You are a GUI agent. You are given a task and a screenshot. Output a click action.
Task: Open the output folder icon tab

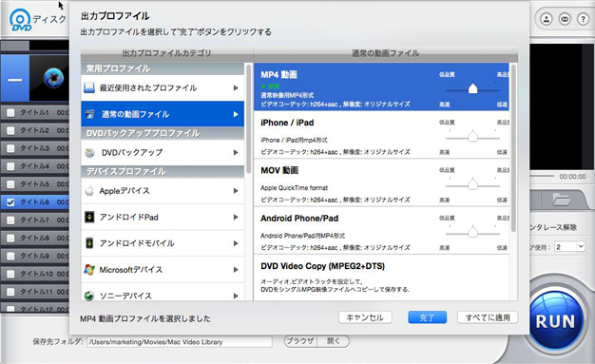(x=562, y=199)
